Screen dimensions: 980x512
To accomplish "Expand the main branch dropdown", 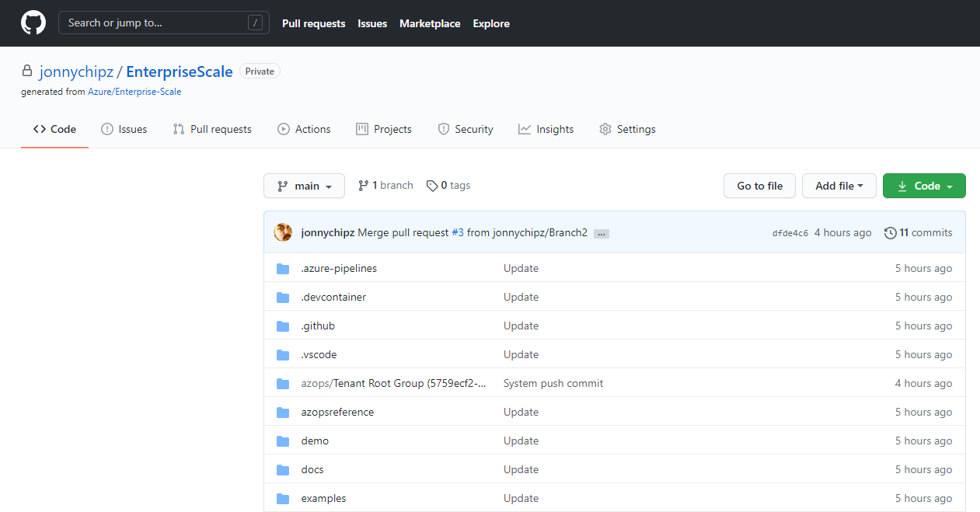I will 304,186.
